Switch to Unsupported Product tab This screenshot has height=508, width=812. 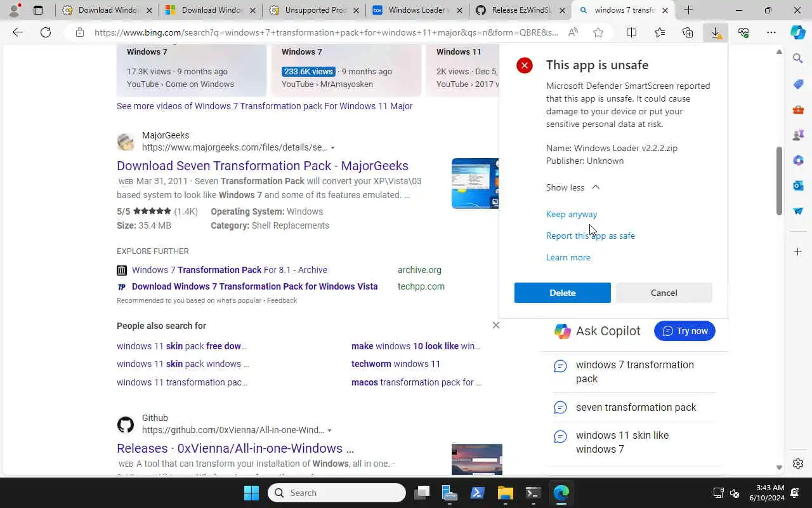(314, 10)
